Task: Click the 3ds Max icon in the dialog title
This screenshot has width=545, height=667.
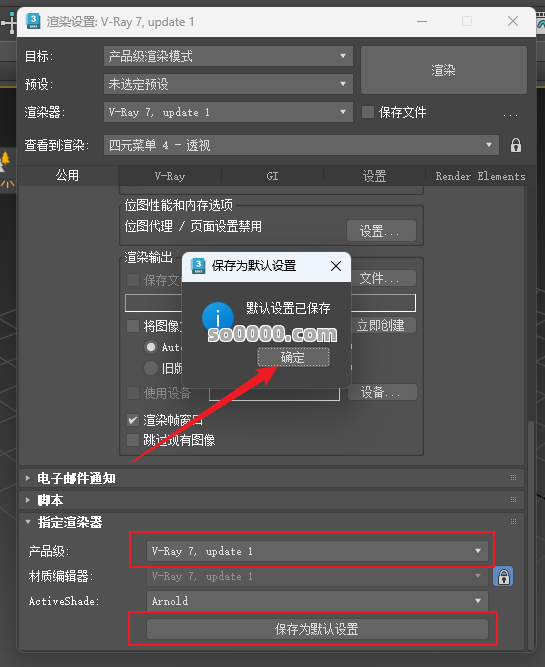Action: click(198, 266)
